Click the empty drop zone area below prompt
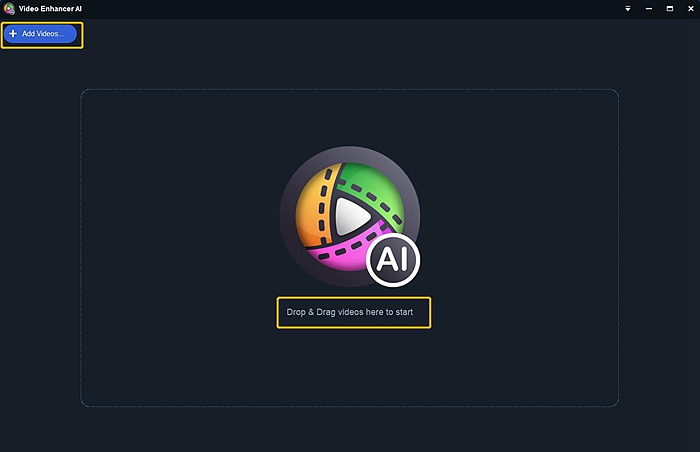Viewport: 700px width, 452px height. coord(350,367)
